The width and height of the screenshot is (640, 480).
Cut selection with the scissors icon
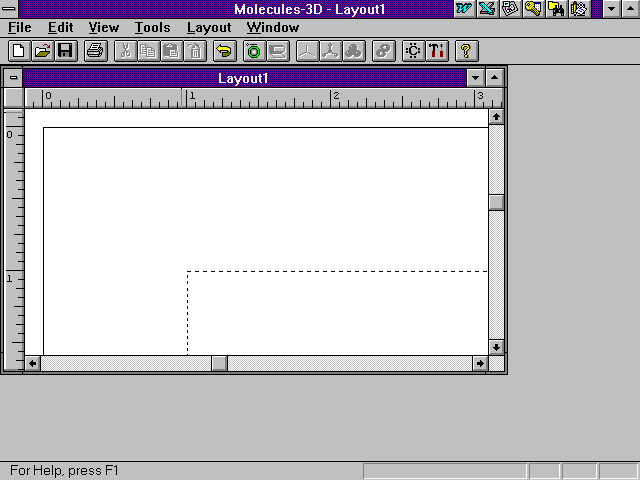click(126, 51)
